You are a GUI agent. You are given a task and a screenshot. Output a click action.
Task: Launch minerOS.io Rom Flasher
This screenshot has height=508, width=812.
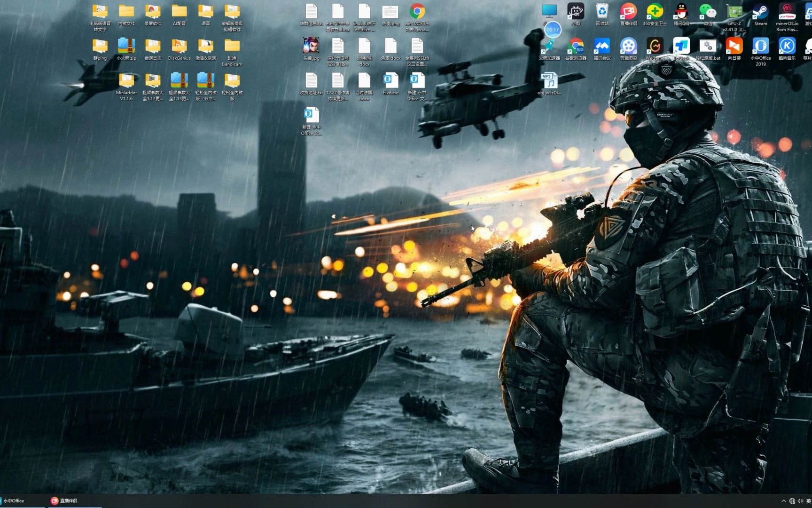pyautogui.click(x=787, y=17)
